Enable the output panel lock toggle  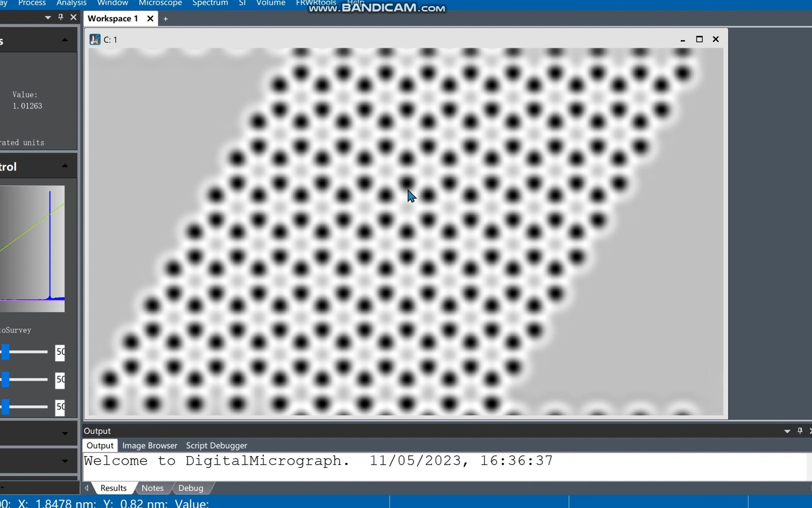800,431
